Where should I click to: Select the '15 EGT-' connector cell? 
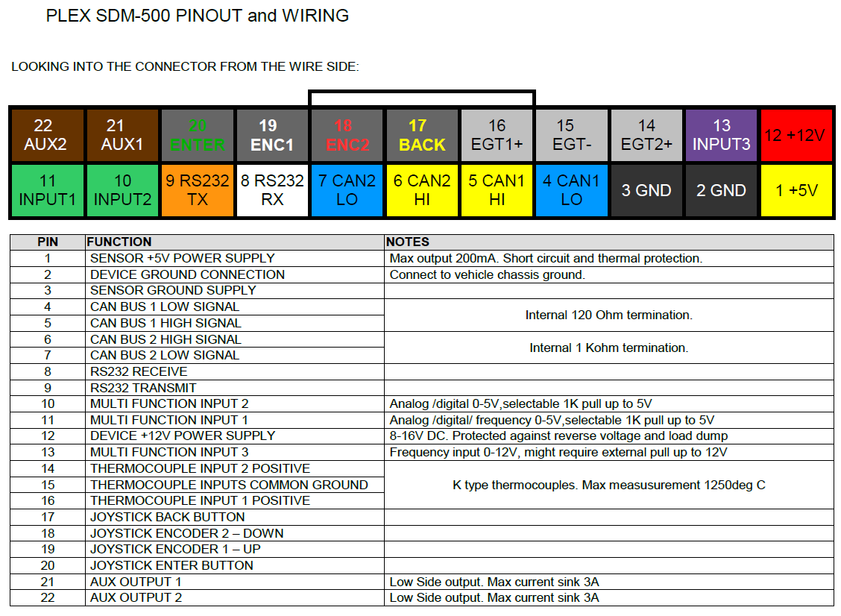[572, 135]
